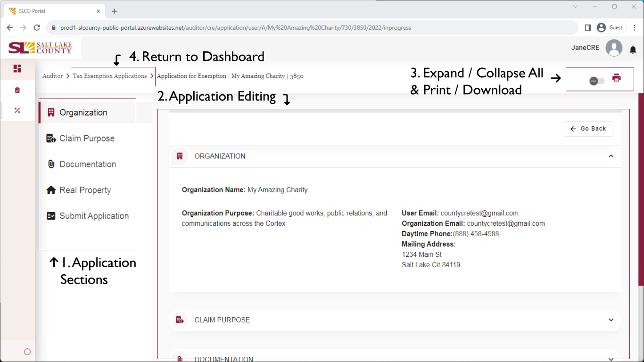Expand the DOCUMENTATION section
644x362 pixels.
coord(611,358)
